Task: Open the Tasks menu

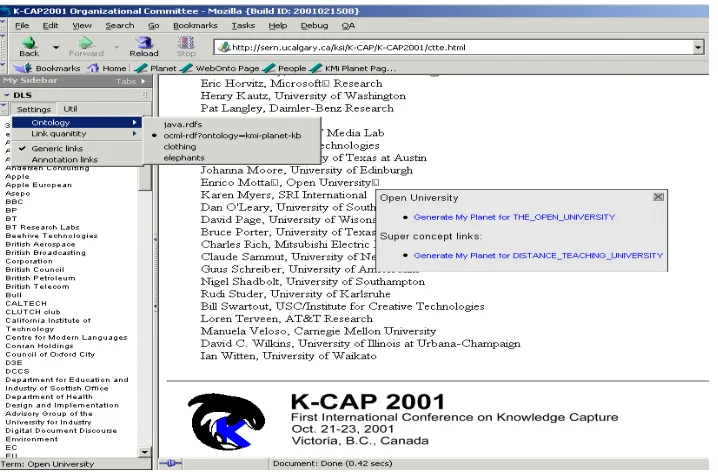Action: coord(243,26)
